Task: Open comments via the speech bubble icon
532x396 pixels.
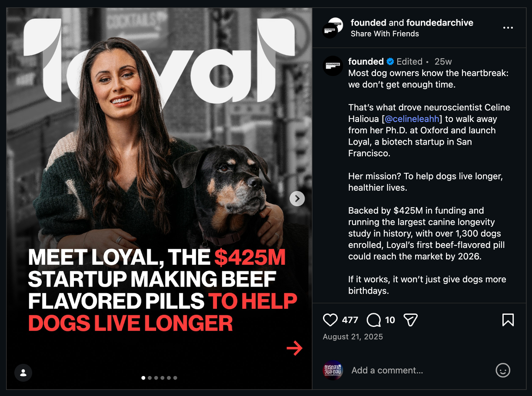Action: click(x=374, y=320)
